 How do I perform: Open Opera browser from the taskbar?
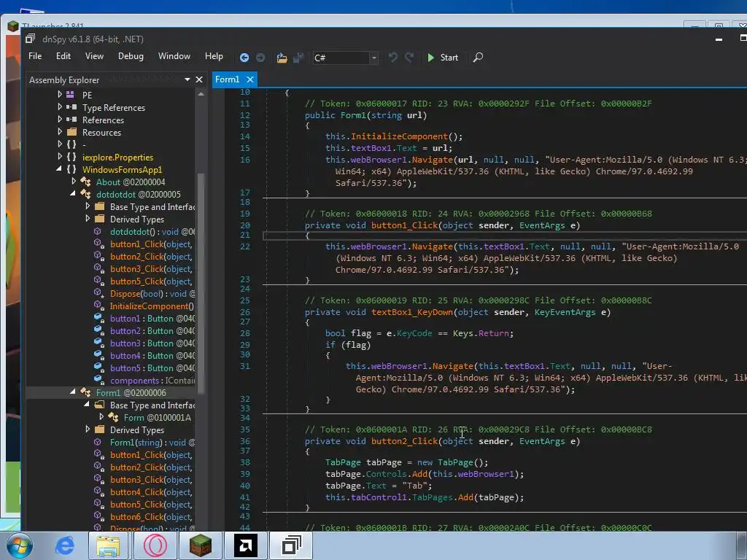click(155, 545)
